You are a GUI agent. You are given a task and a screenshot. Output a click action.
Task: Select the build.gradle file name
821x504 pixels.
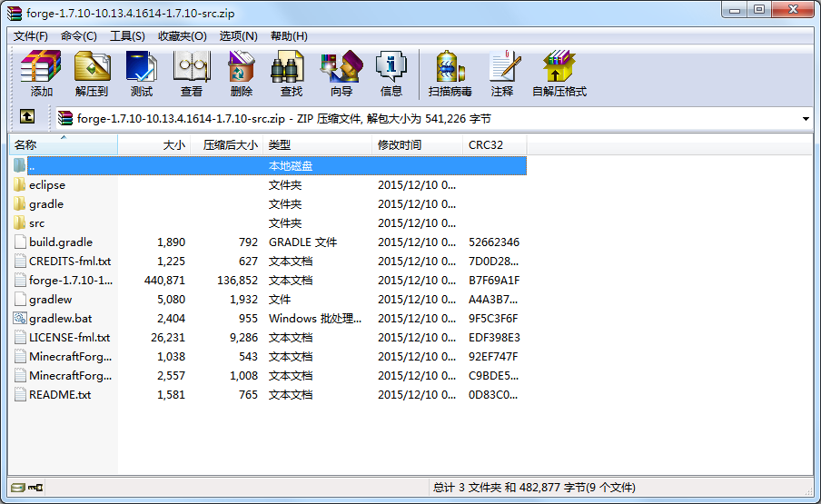[61, 242]
